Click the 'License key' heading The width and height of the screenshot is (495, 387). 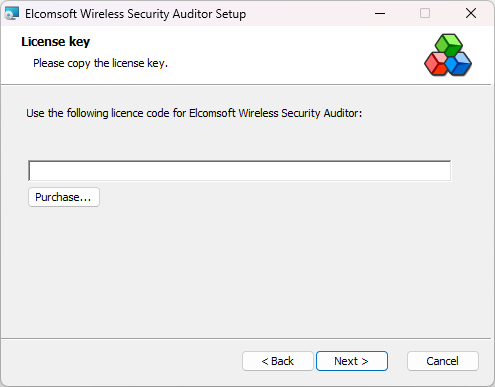point(56,42)
